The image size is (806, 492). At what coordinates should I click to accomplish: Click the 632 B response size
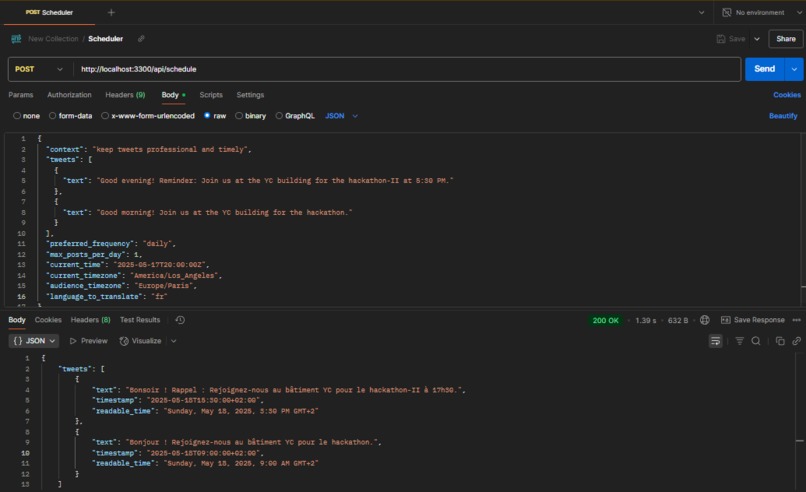tap(678, 320)
